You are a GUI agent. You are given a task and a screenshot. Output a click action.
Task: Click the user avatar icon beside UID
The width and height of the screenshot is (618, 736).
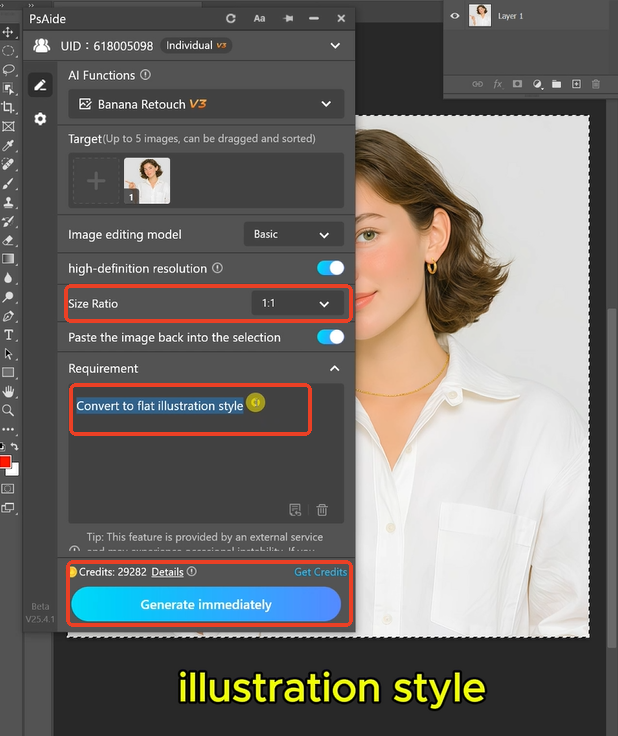[42, 46]
